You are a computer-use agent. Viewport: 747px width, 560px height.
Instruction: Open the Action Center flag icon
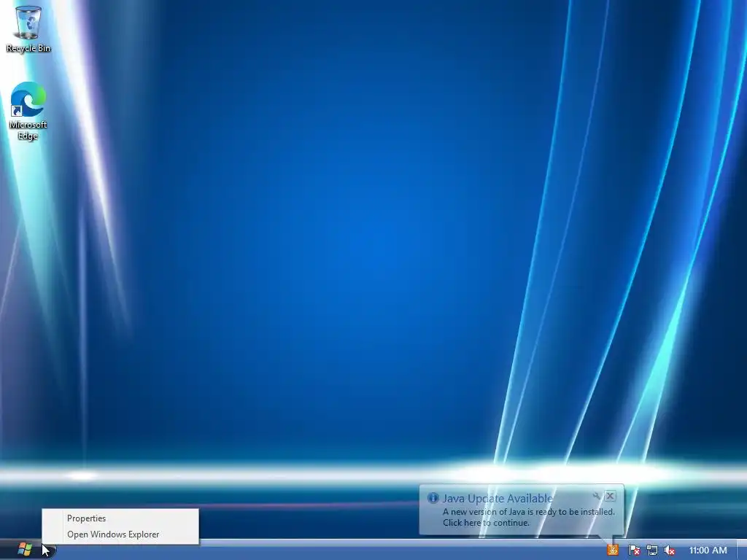coord(634,550)
